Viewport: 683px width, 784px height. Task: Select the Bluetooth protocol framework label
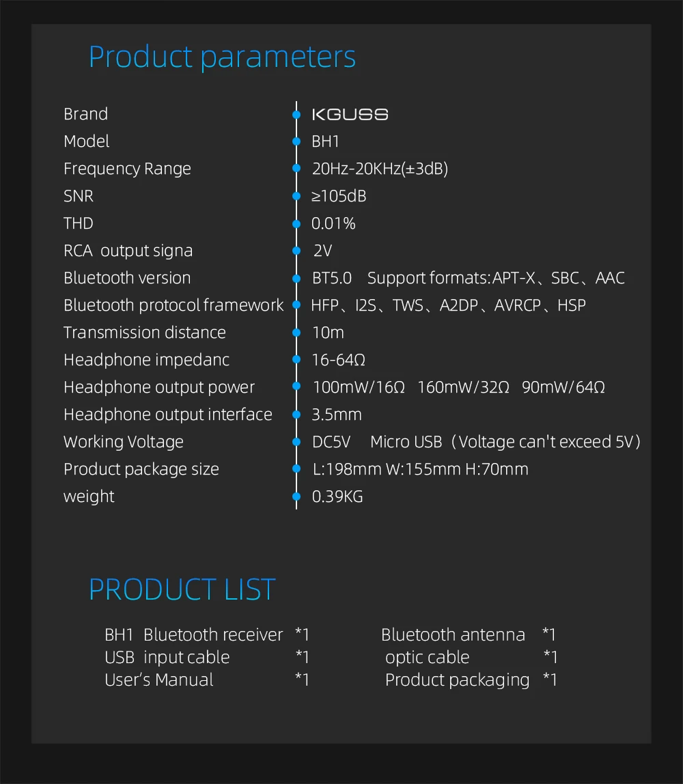pos(173,305)
